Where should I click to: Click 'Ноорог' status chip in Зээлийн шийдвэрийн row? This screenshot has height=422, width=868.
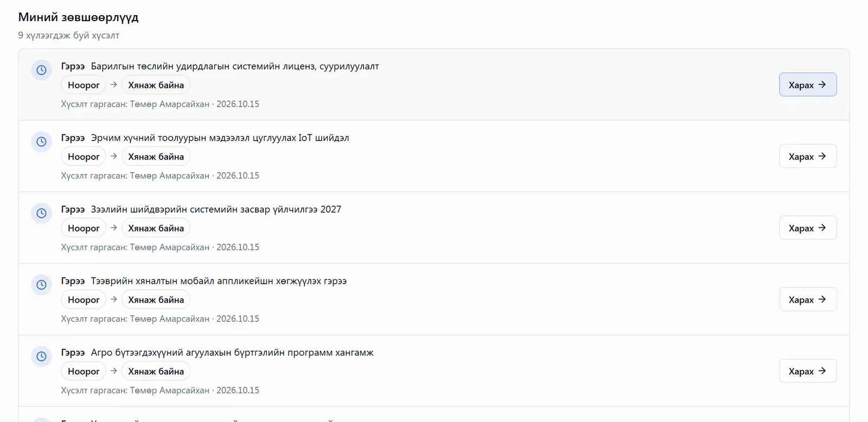pos(84,228)
